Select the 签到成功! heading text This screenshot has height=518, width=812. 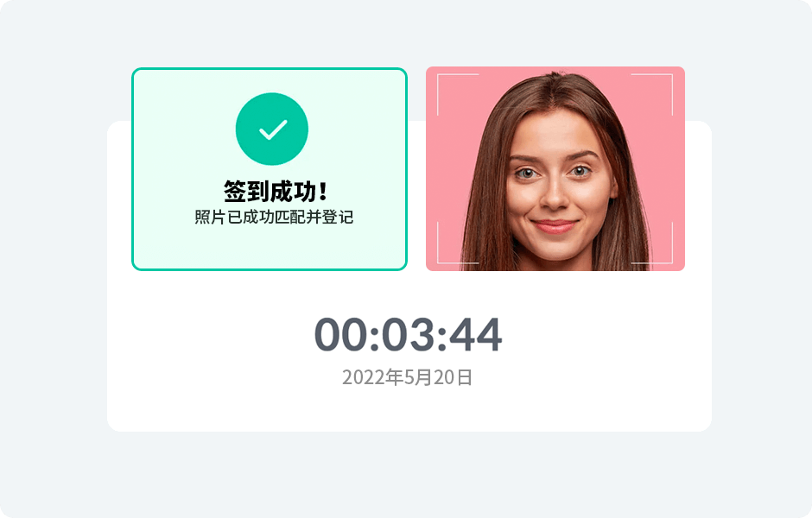(276, 192)
